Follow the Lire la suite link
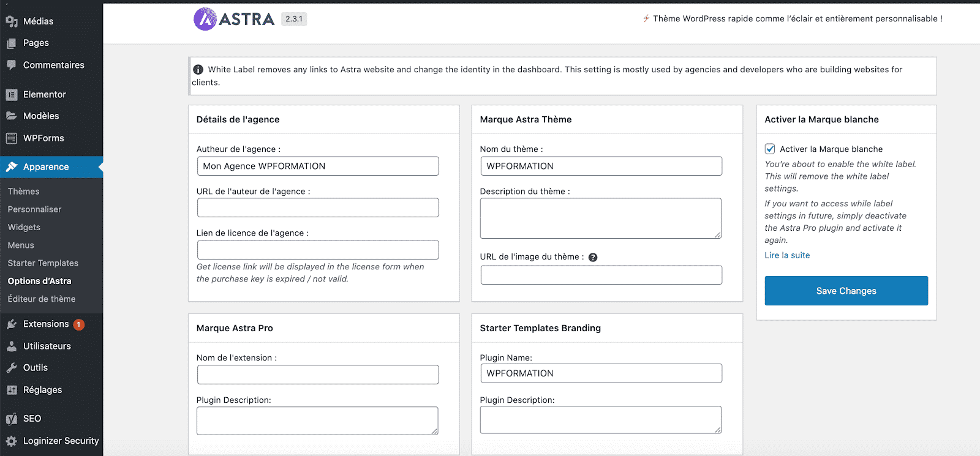This screenshot has width=980, height=456. 787,255
